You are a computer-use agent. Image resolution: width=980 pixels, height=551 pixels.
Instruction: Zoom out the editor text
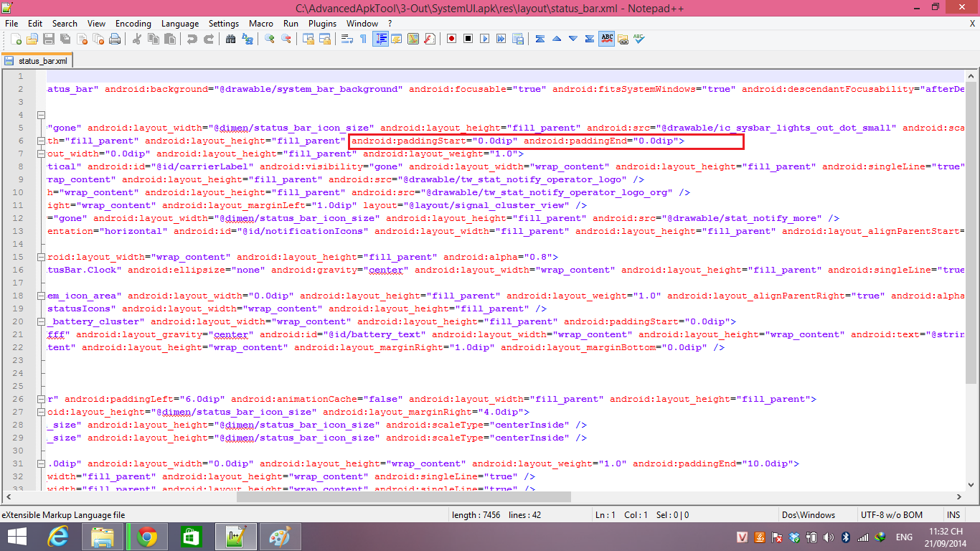(x=286, y=39)
